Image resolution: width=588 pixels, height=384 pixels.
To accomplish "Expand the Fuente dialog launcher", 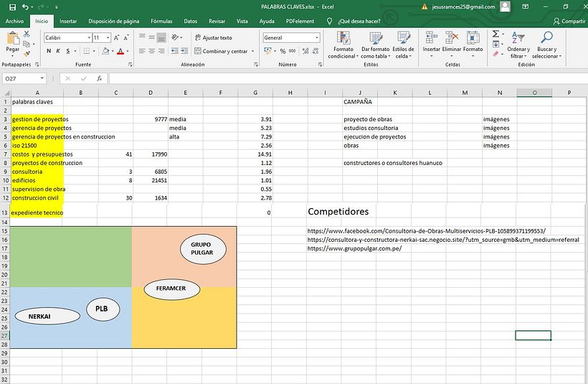I will pos(130,65).
